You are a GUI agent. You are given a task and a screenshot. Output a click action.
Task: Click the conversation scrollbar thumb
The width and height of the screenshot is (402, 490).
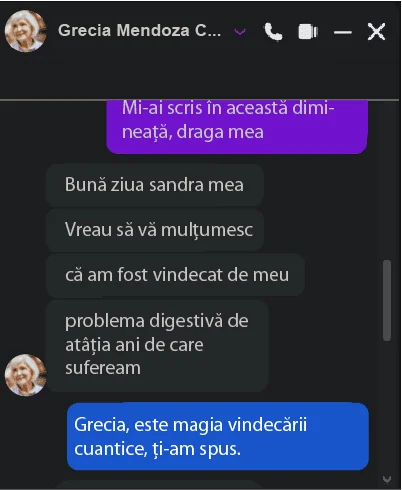coord(387,300)
